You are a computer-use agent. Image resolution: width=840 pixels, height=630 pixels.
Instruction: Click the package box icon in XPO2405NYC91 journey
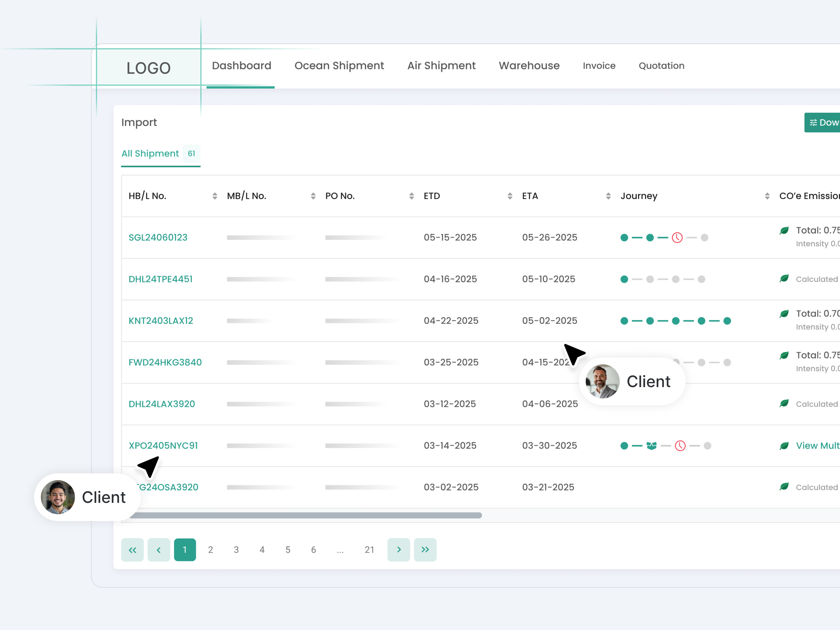[x=651, y=446]
